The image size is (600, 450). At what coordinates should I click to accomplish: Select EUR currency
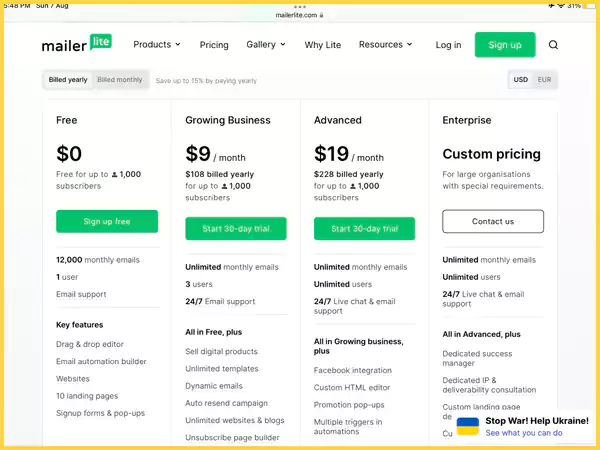tap(544, 80)
